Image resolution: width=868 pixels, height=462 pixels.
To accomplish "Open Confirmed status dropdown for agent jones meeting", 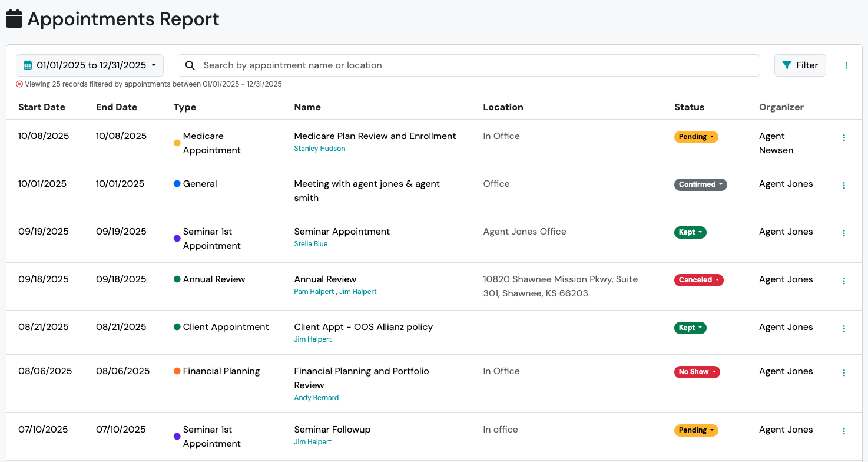I will tap(701, 184).
